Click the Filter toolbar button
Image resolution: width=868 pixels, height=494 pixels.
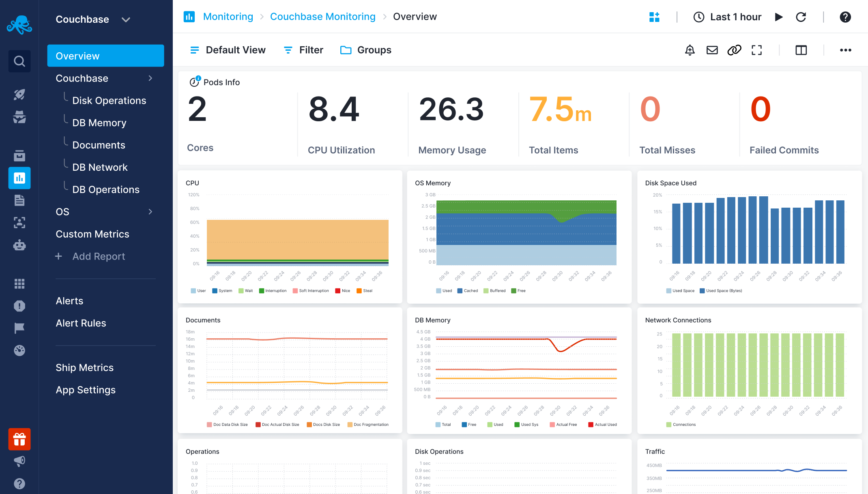point(304,50)
